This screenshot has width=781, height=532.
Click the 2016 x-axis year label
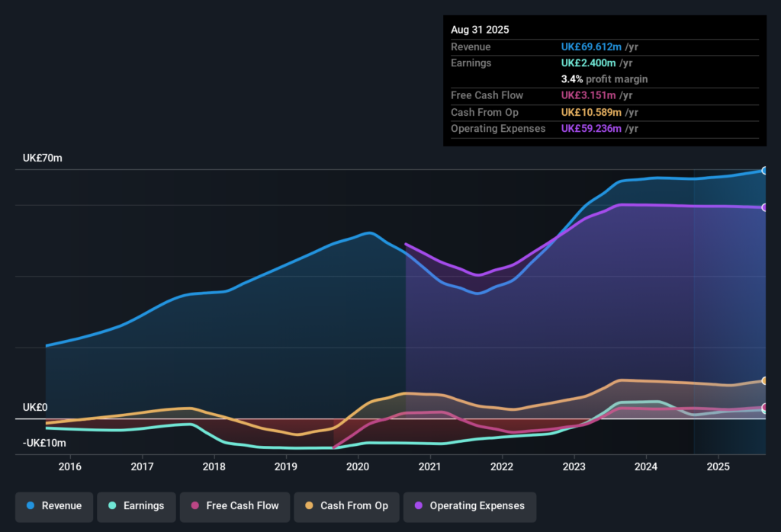click(x=70, y=466)
